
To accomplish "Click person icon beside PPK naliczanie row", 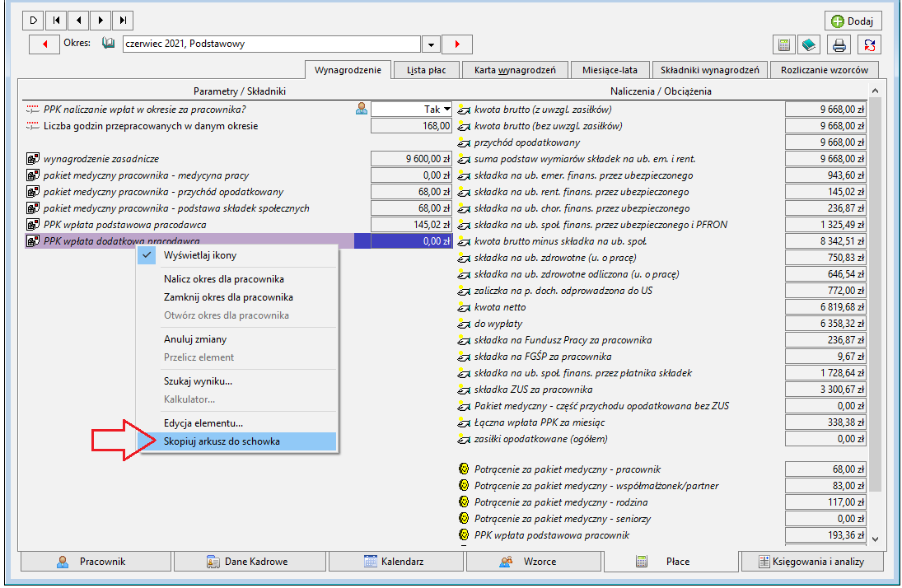I will (362, 108).
